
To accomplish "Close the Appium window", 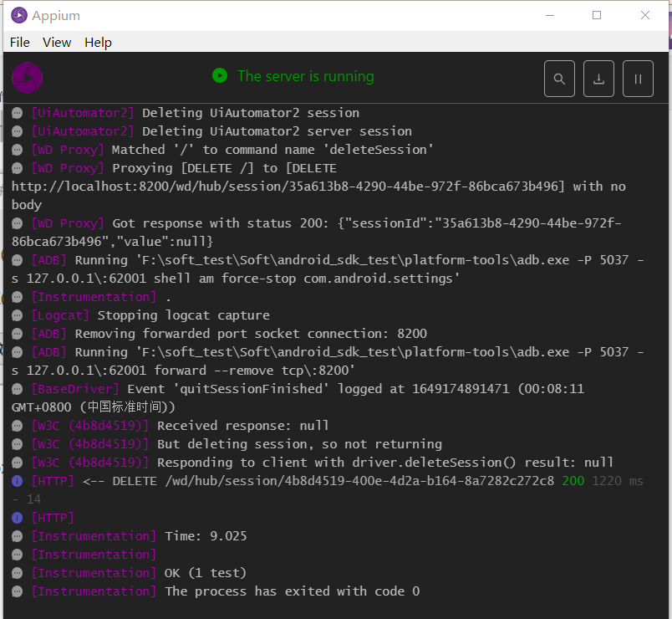I will (x=645, y=15).
